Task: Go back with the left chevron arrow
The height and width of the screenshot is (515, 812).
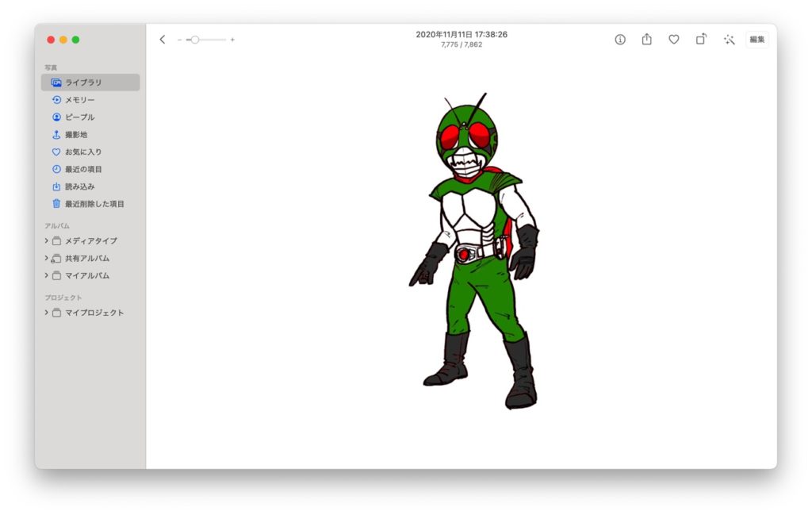Action: point(163,40)
